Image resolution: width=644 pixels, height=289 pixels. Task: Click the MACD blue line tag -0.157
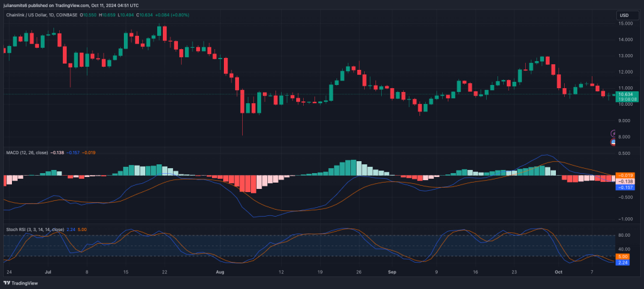[626, 187]
